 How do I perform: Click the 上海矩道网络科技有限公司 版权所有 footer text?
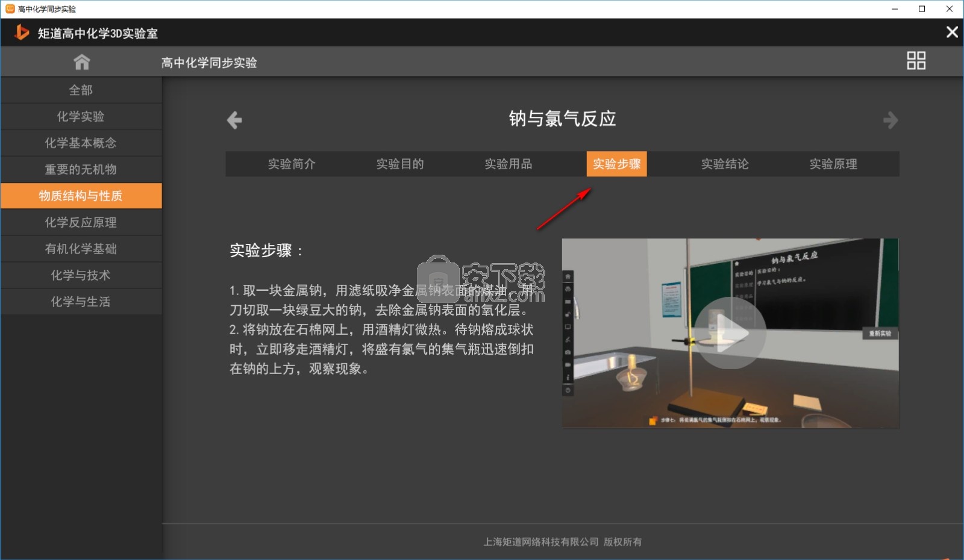(x=562, y=542)
